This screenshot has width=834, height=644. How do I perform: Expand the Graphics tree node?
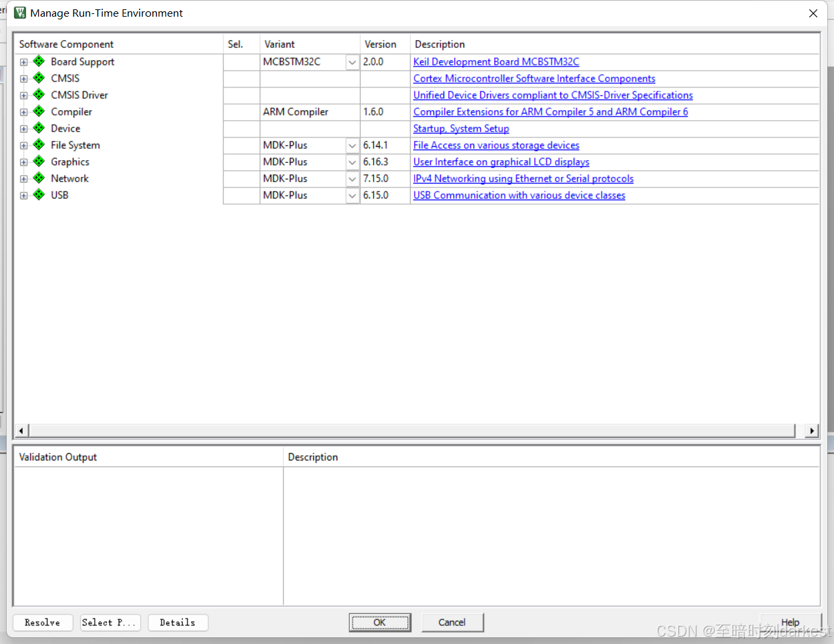(x=24, y=162)
